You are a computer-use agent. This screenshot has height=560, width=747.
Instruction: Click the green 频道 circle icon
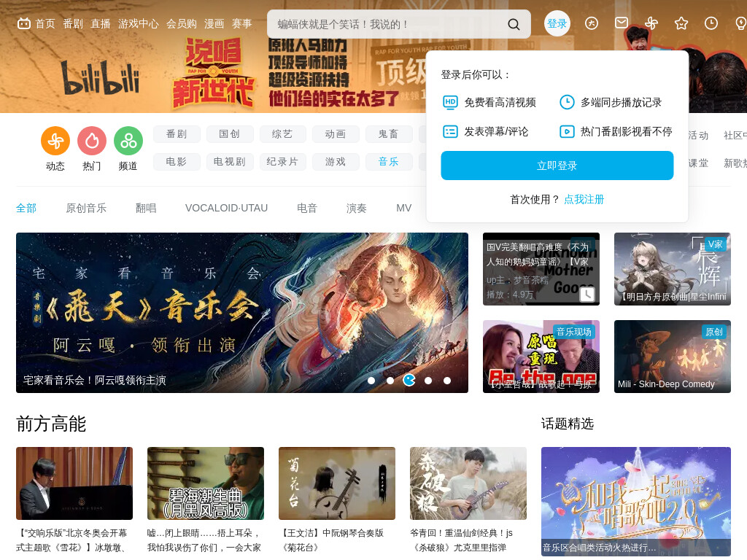pos(128,141)
